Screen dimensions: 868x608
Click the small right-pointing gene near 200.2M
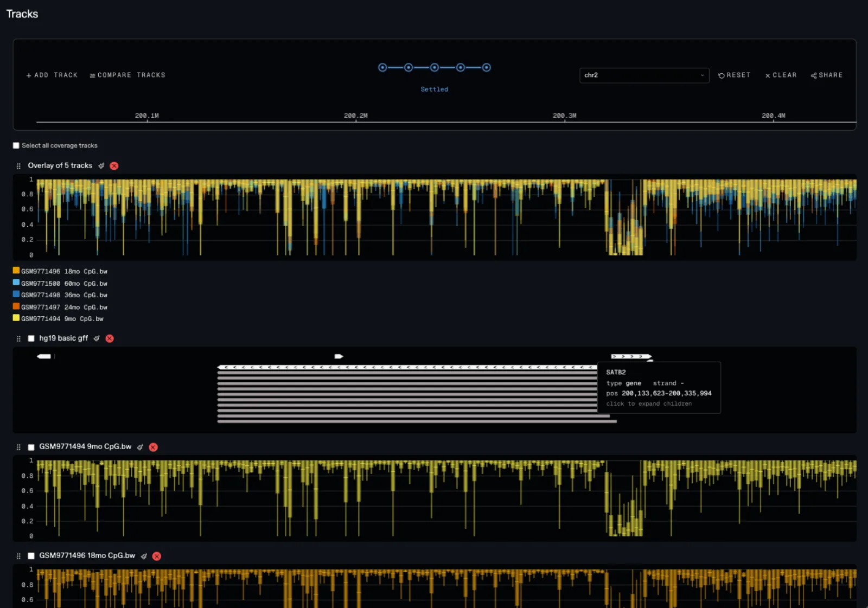pyautogui.click(x=339, y=356)
